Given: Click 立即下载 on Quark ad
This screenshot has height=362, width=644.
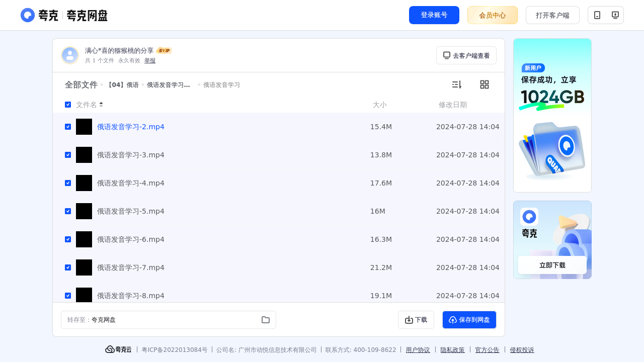Looking at the screenshot, I should pos(552,265).
